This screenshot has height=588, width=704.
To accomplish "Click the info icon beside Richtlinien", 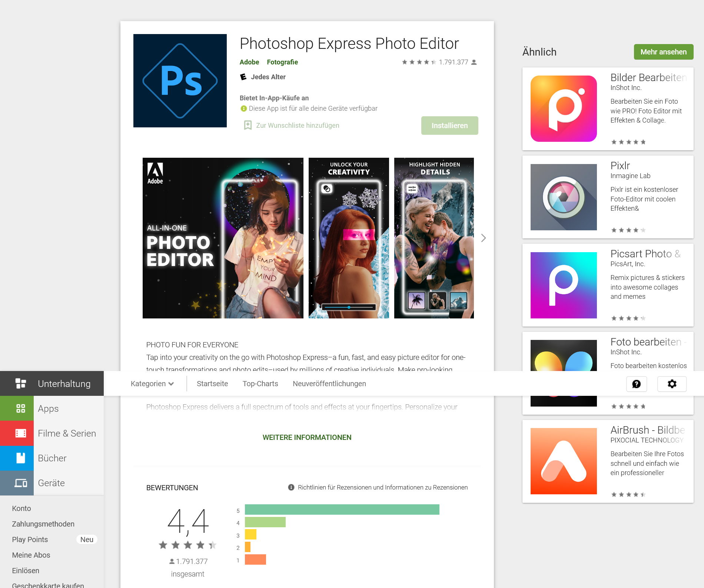I will (x=291, y=487).
